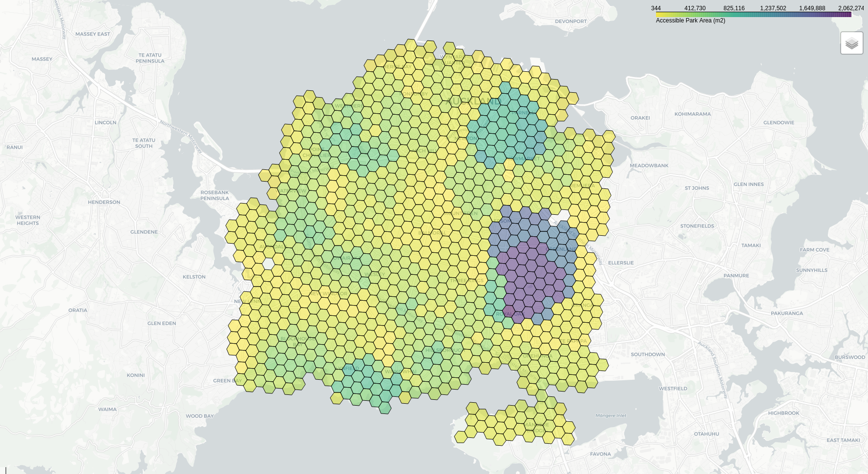868x474 pixels.
Task: Open the layers control icon
Action: click(x=851, y=43)
